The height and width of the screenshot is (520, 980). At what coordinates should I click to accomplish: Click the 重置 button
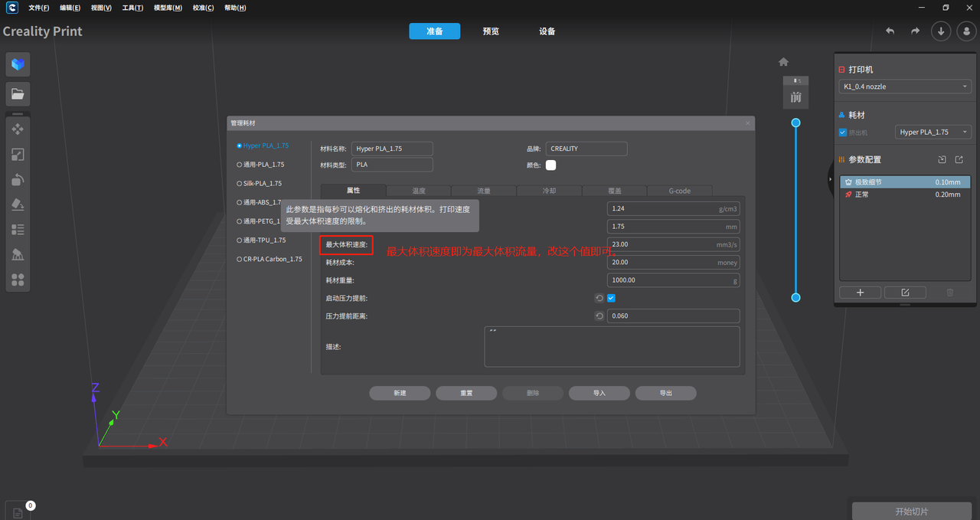click(466, 393)
